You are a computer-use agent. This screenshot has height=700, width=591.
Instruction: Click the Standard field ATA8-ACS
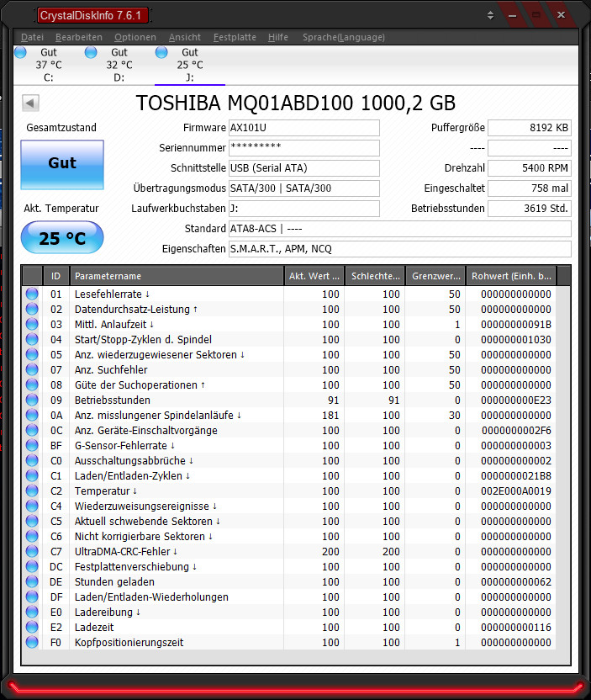pyautogui.click(x=399, y=229)
